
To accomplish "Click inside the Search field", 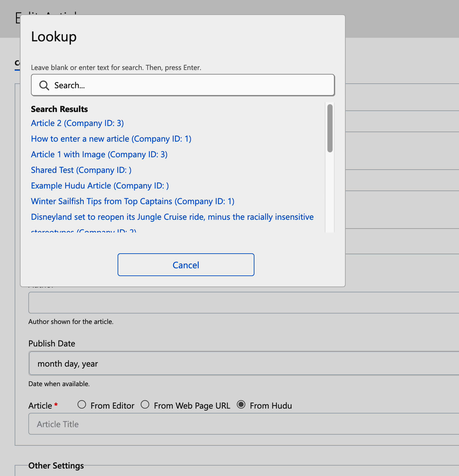I will coord(182,85).
